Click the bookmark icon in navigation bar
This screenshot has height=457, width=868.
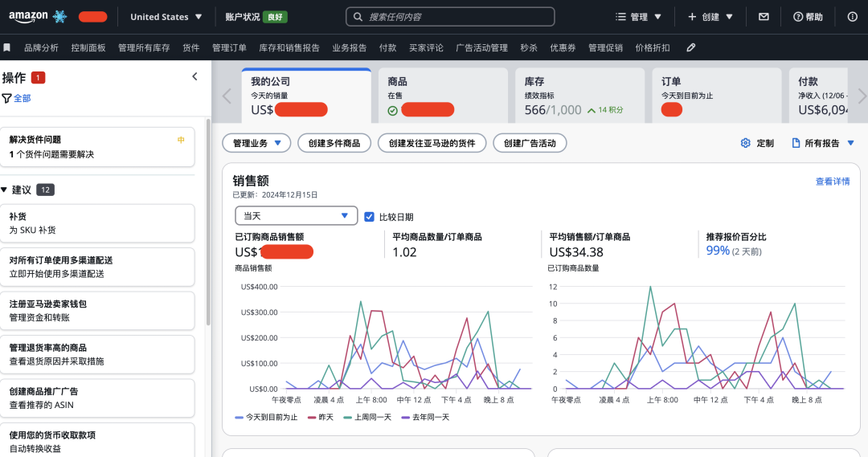[x=6, y=47]
